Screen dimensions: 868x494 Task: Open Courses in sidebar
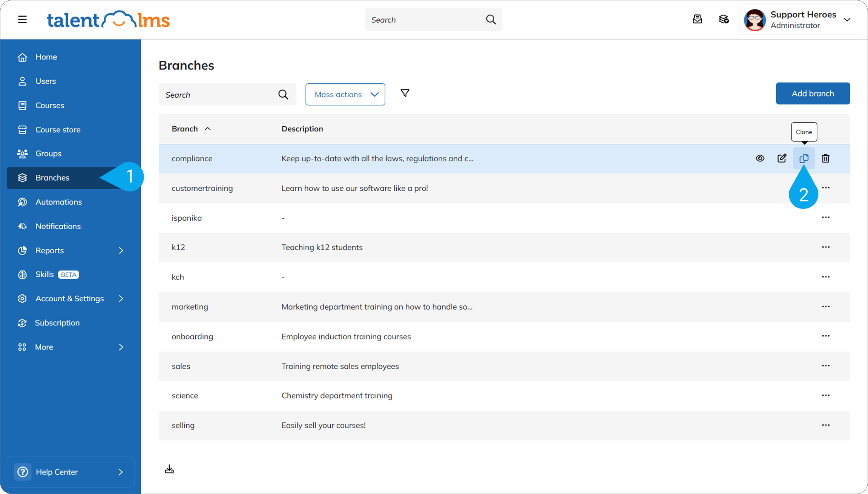tap(71, 105)
